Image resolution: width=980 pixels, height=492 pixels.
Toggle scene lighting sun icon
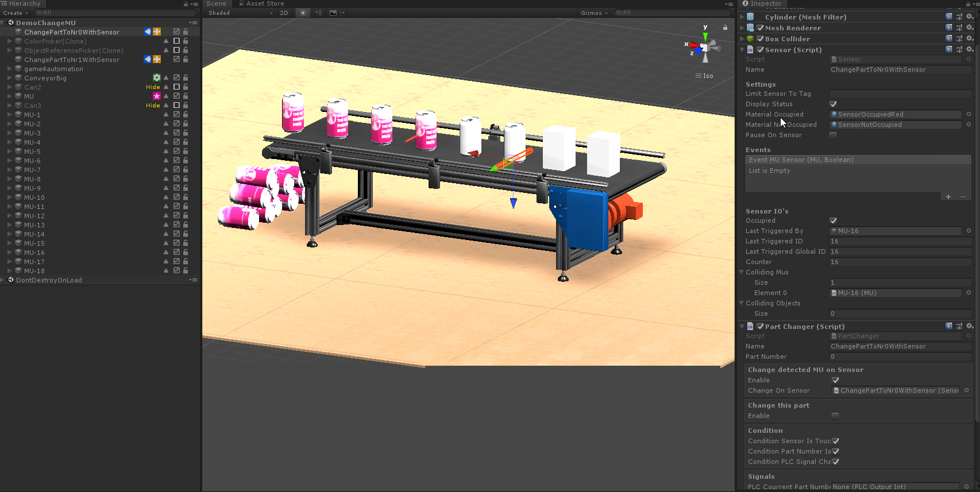[303, 13]
